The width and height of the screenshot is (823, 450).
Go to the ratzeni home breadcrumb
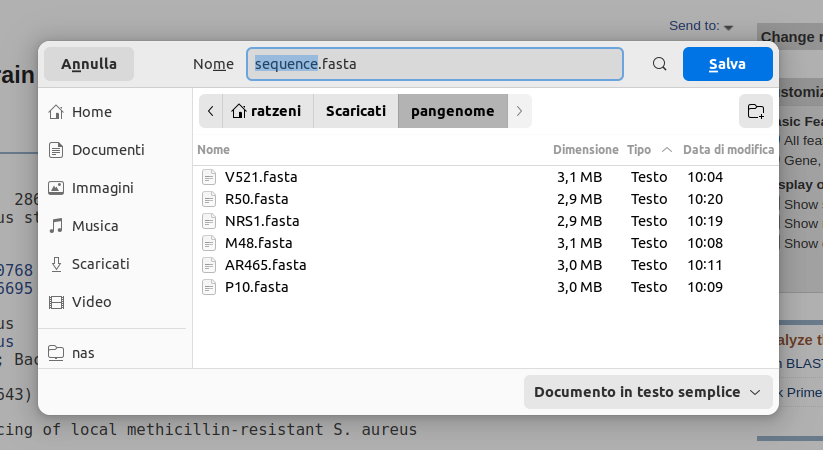pos(267,111)
